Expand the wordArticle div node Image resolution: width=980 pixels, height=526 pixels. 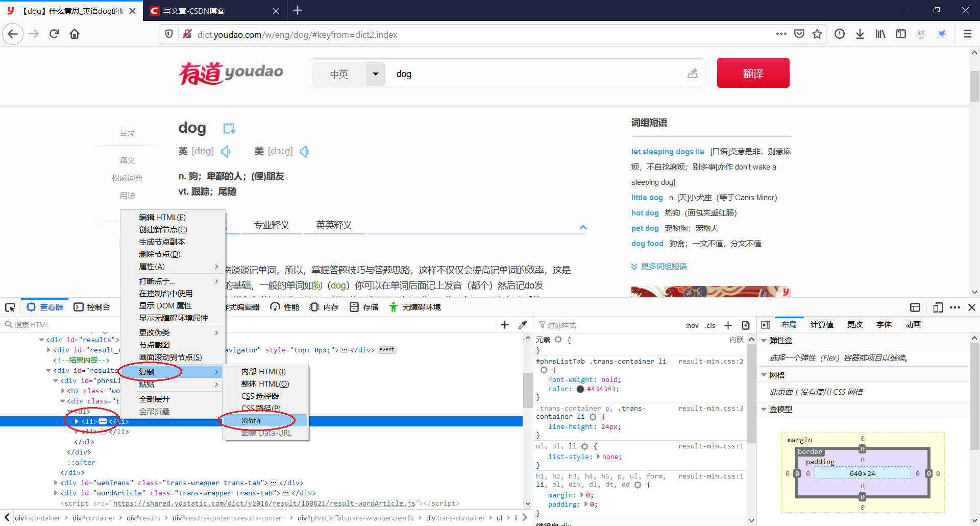(56, 493)
